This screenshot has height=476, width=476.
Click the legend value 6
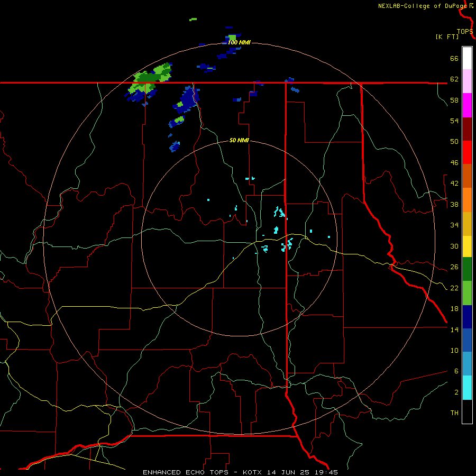[456, 371]
